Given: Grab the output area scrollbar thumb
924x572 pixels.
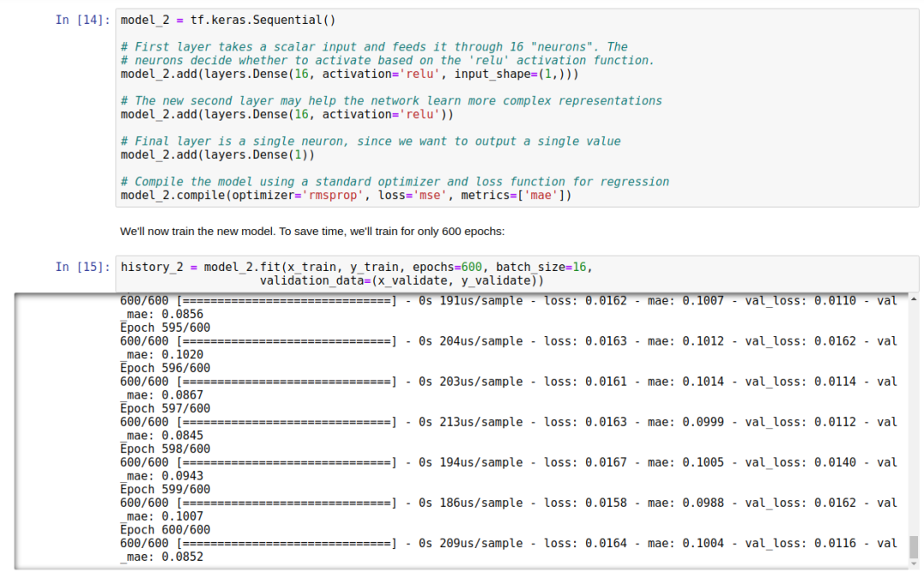Looking at the screenshot, I should point(913,545).
